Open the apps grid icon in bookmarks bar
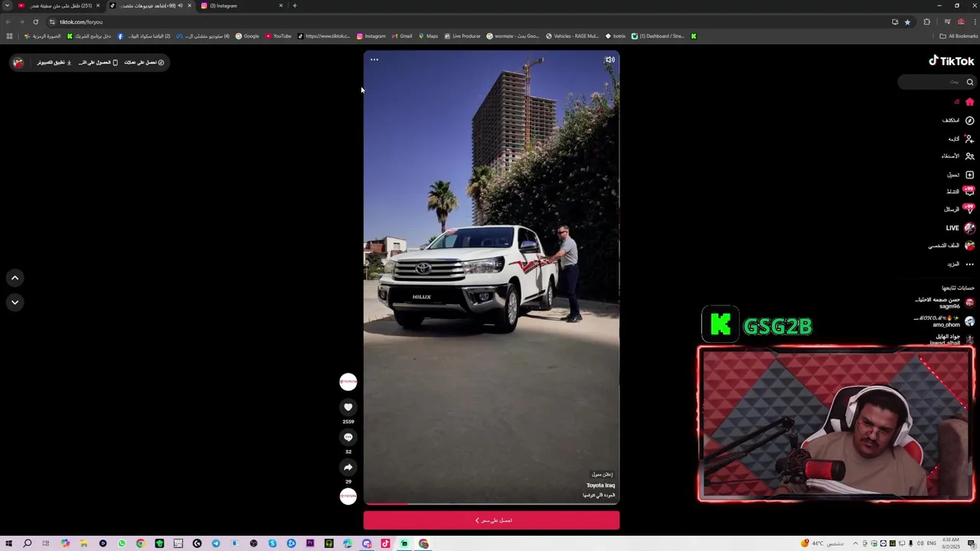 (9, 36)
